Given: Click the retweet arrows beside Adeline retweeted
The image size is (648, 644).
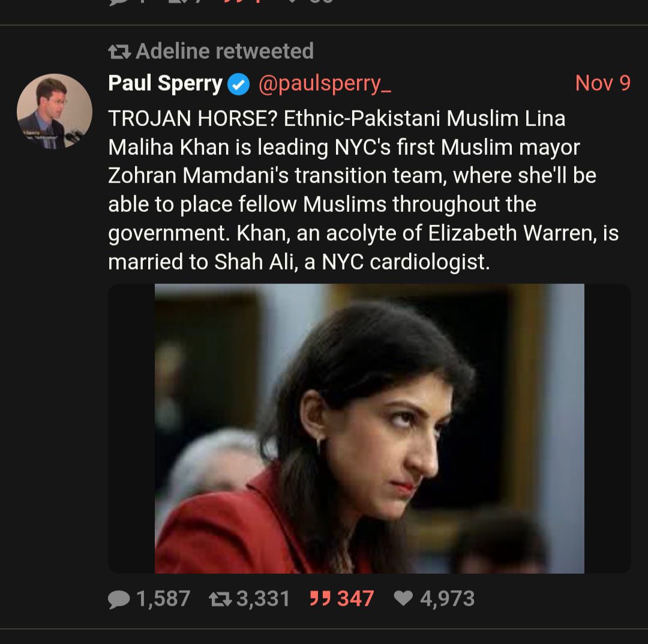Looking at the screenshot, I should tap(119, 52).
